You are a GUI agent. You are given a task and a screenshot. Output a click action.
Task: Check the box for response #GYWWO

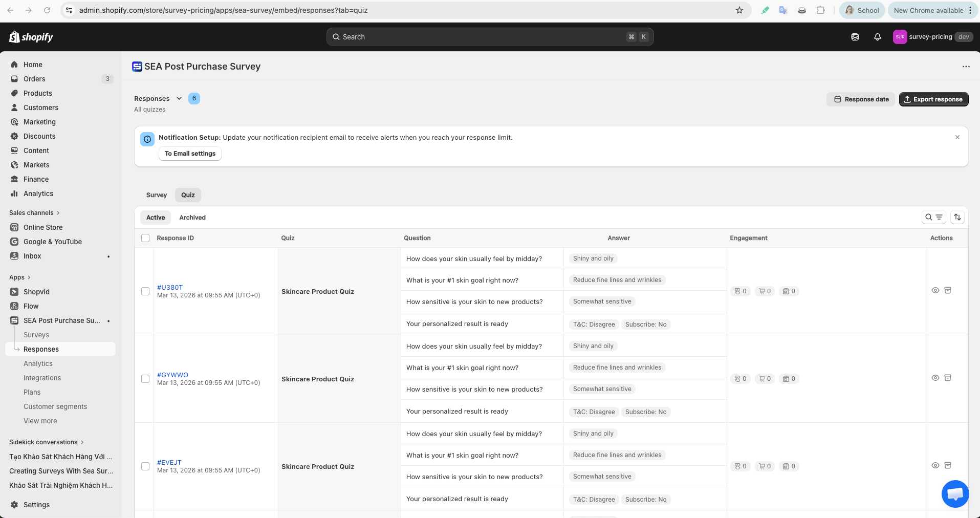145,379
